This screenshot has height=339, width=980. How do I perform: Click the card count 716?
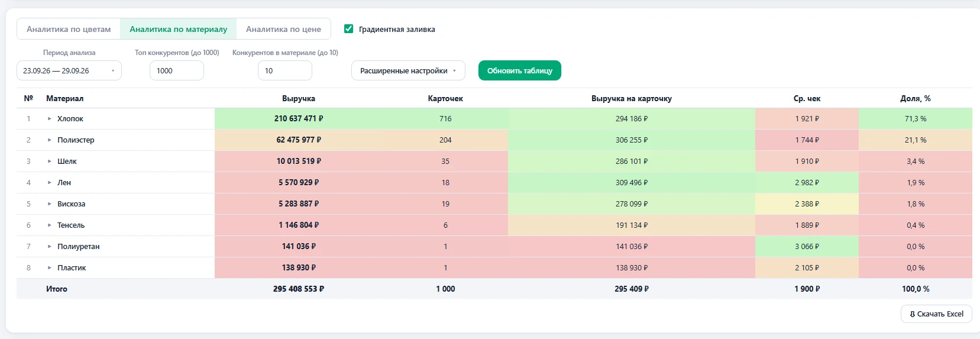click(x=445, y=119)
